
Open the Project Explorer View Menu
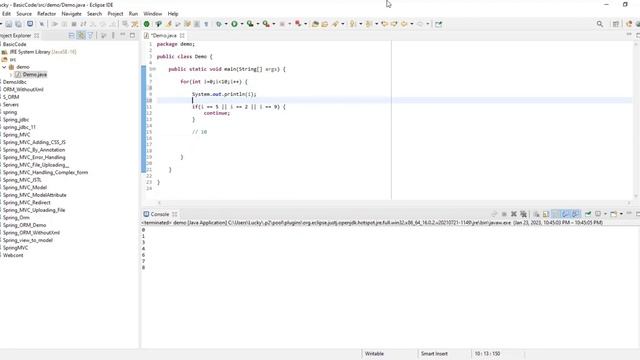(x=113, y=36)
